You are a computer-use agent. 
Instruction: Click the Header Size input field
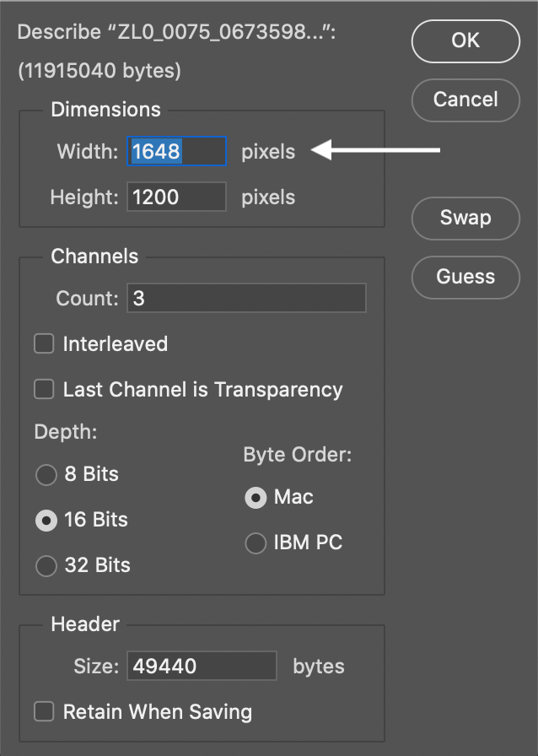point(202,666)
